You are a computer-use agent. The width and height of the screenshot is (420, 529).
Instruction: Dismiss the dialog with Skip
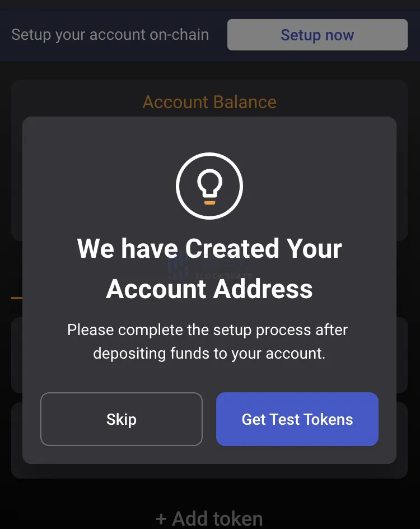click(x=121, y=419)
